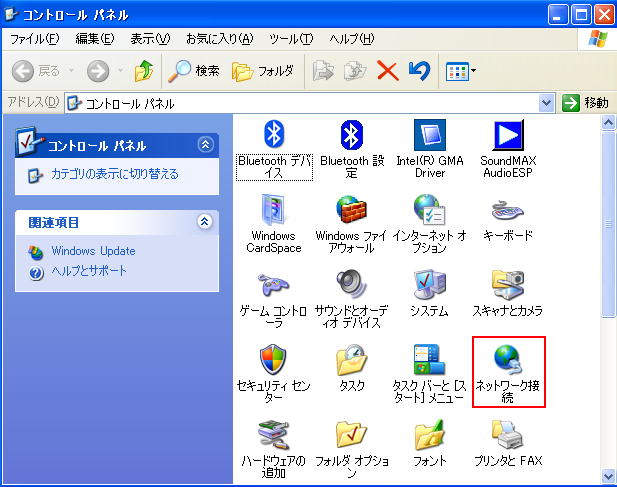
Task: Collapse the 関連項目 side panel
Action: tap(205, 221)
